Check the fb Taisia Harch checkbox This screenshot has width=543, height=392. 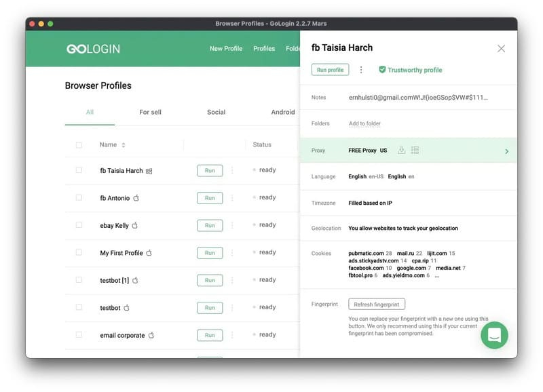(79, 170)
